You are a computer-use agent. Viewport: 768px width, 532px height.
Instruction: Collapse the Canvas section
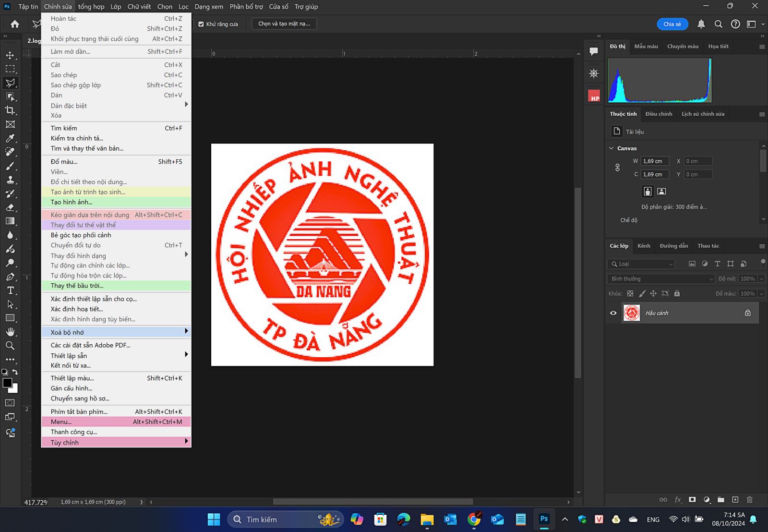pyautogui.click(x=612, y=148)
